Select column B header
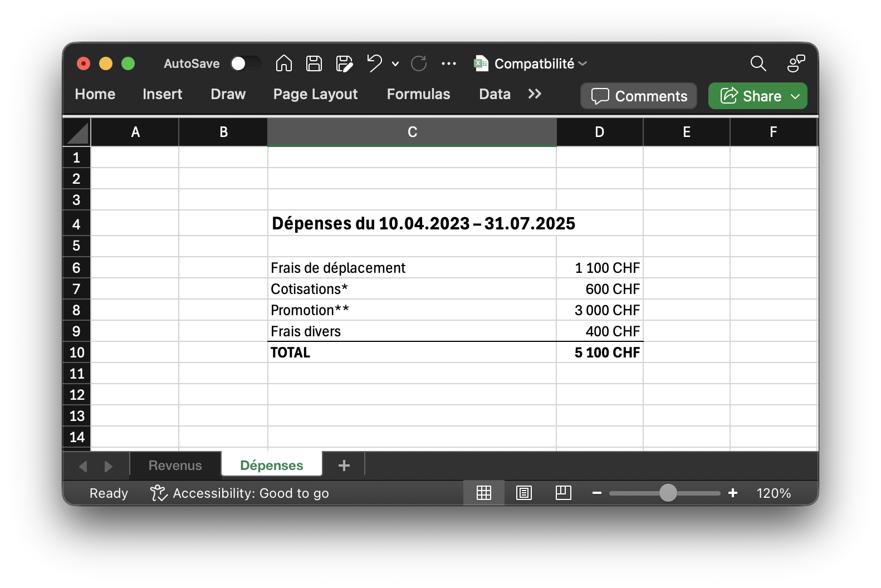This screenshot has width=881, height=588. tap(223, 132)
